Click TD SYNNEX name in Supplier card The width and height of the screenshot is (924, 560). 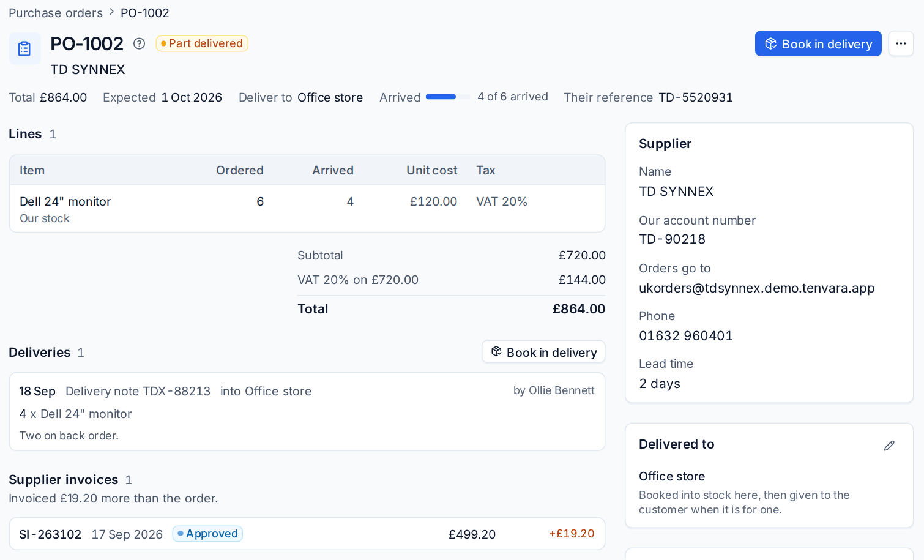(x=676, y=192)
